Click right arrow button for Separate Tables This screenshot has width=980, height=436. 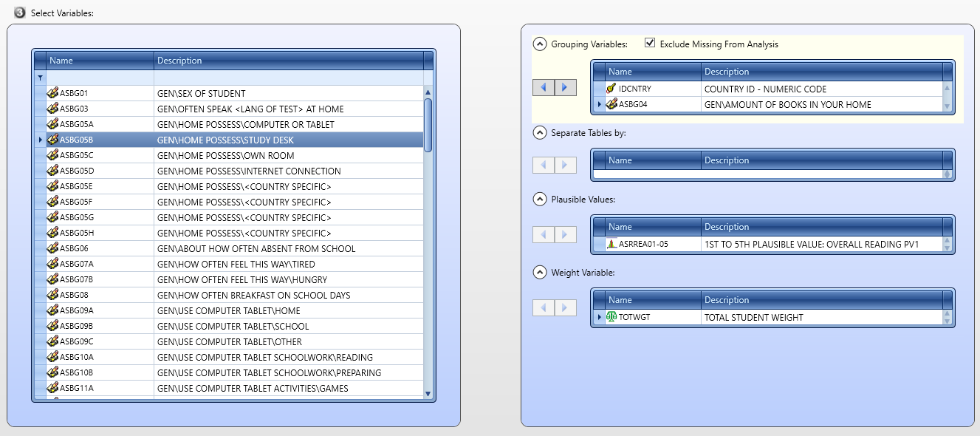(566, 165)
